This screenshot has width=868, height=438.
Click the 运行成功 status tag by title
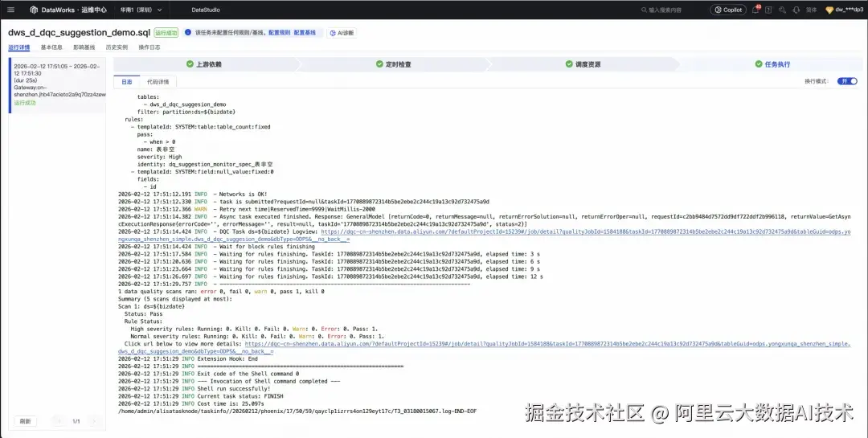pyautogui.click(x=166, y=33)
